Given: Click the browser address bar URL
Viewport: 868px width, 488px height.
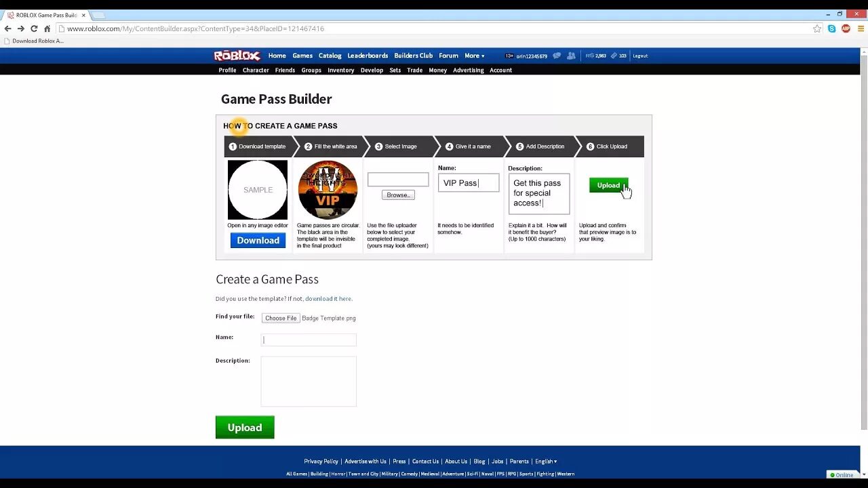Looking at the screenshot, I should pyautogui.click(x=195, y=28).
